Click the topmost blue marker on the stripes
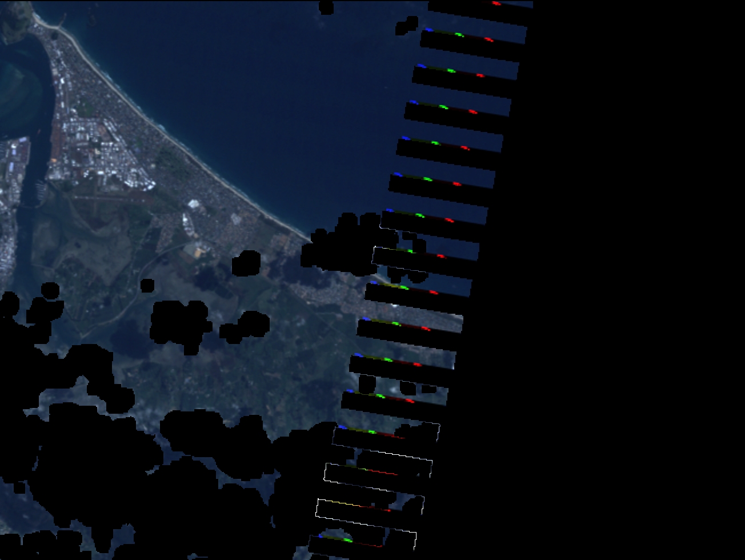Screen dimensions: 745x560 click(x=428, y=30)
